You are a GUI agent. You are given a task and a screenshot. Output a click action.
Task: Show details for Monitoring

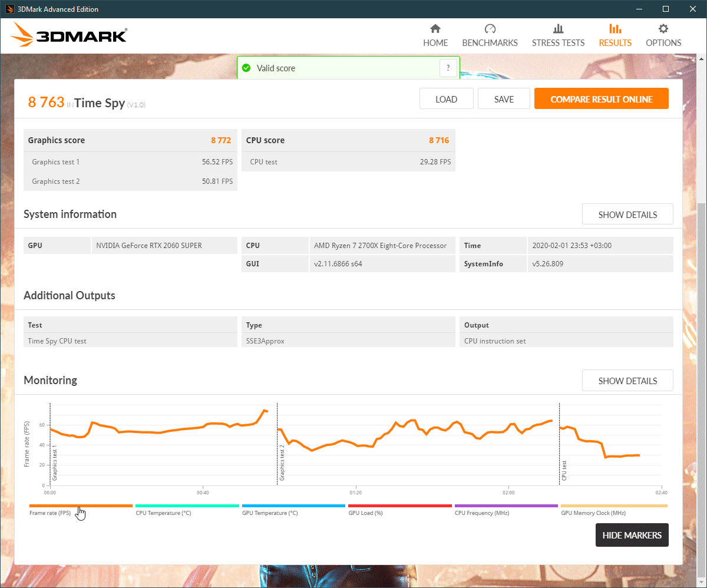(x=627, y=381)
